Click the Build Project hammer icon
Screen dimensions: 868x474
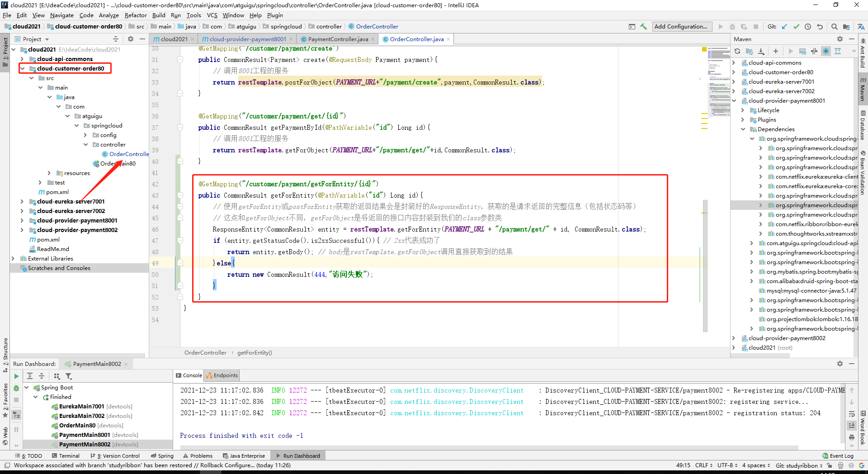point(644,27)
